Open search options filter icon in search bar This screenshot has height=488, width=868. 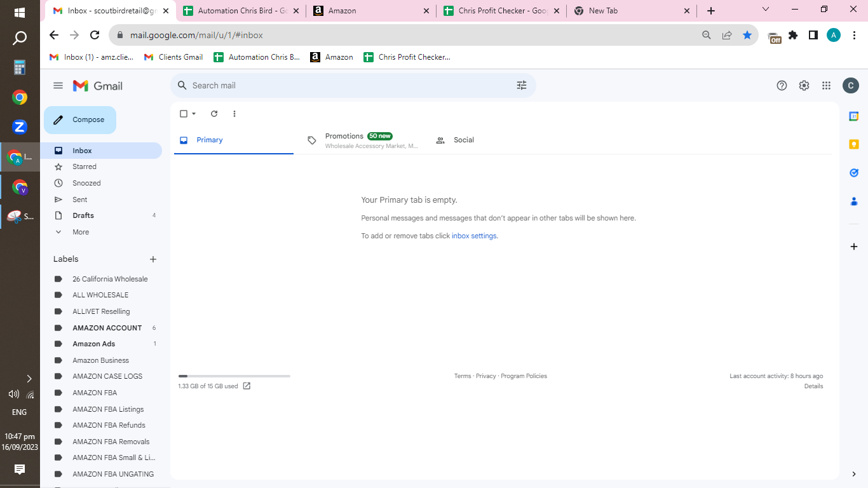click(x=522, y=85)
